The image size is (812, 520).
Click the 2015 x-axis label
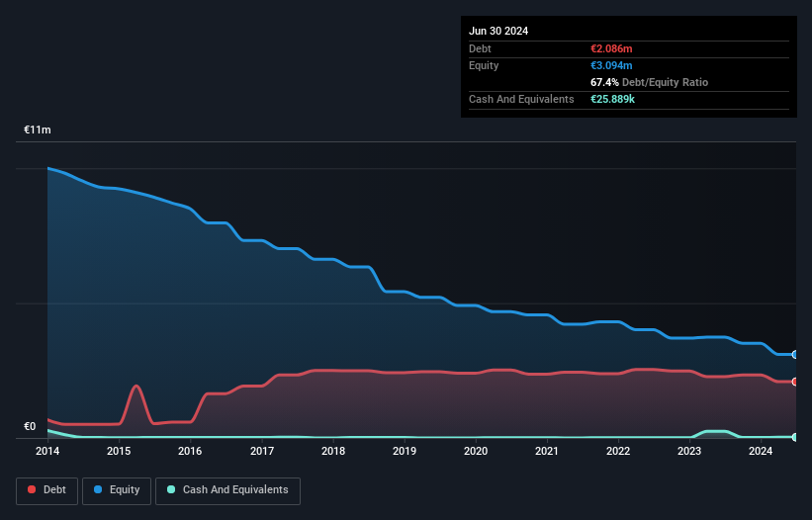click(119, 451)
